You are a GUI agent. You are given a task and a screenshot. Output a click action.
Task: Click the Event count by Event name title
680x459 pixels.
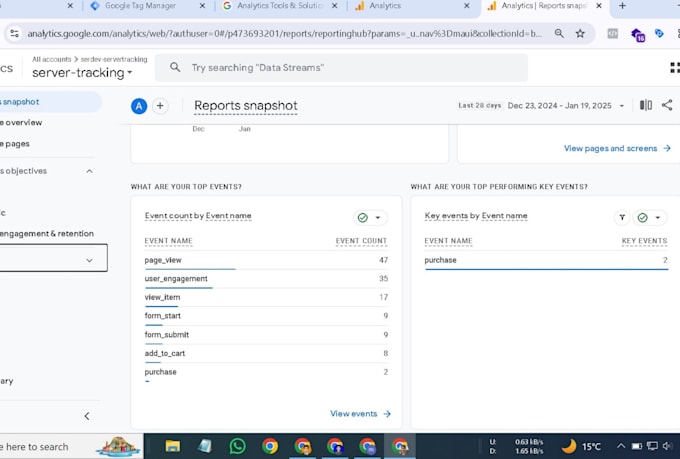(198, 216)
